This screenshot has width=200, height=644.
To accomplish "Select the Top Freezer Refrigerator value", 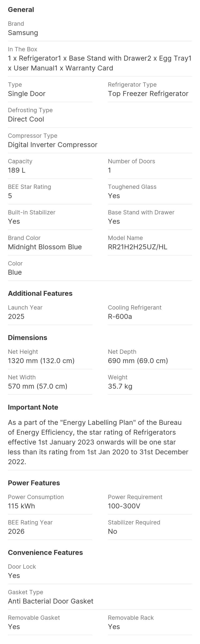I will (148, 94).
